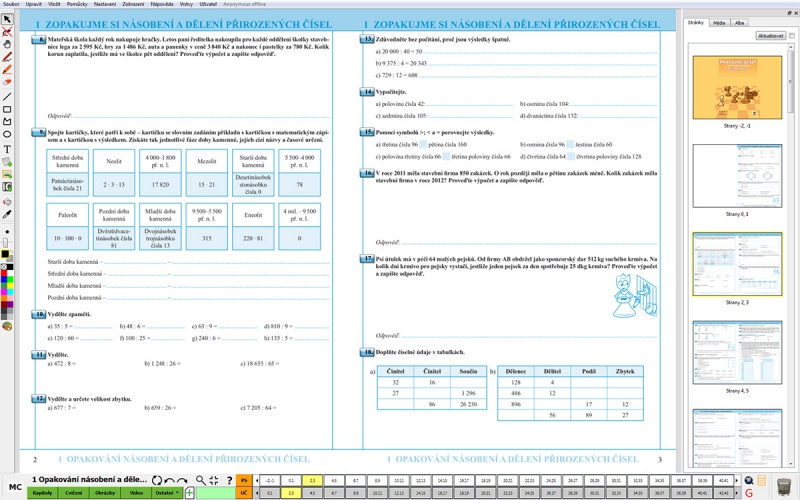This screenshot has width=800, height=500.
Task: Click the Aktualizovat button
Action: point(770,36)
